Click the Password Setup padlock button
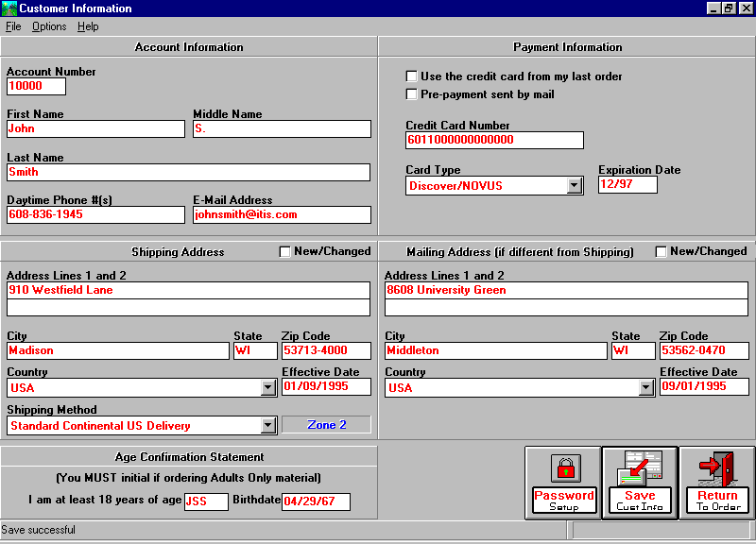Image resolution: width=756 pixels, height=544 pixels. tap(564, 482)
